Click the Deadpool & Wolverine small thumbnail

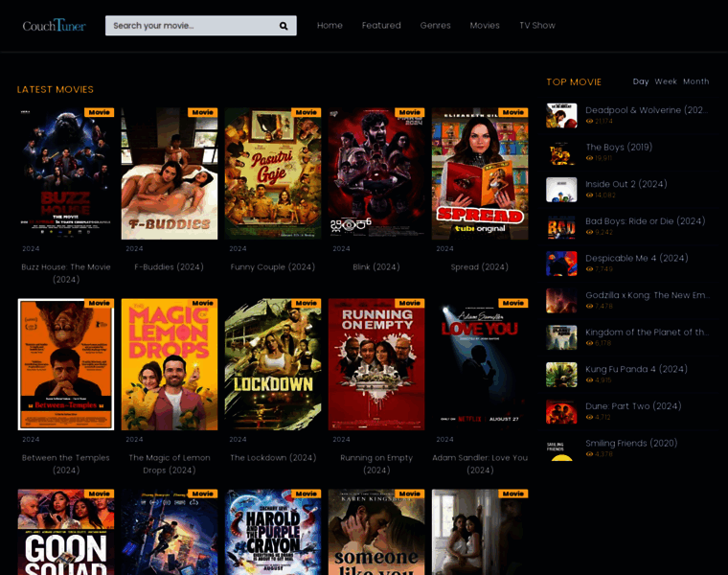click(x=561, y=115)
